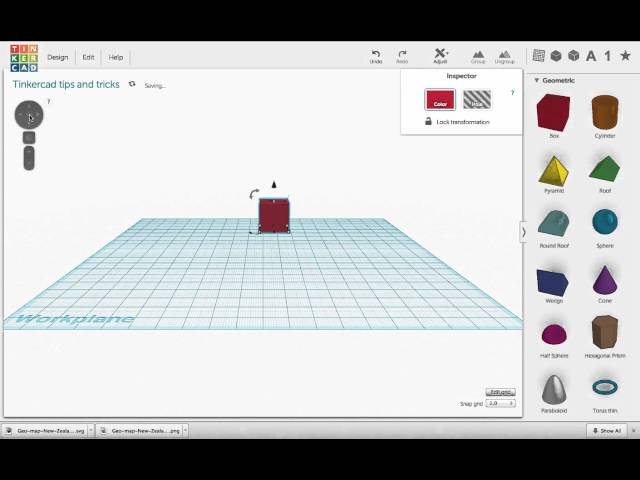Open options arrow for the svg download
Image resolution: width=640 pixels, height=480 pixels.
click(x=91, y=431)
